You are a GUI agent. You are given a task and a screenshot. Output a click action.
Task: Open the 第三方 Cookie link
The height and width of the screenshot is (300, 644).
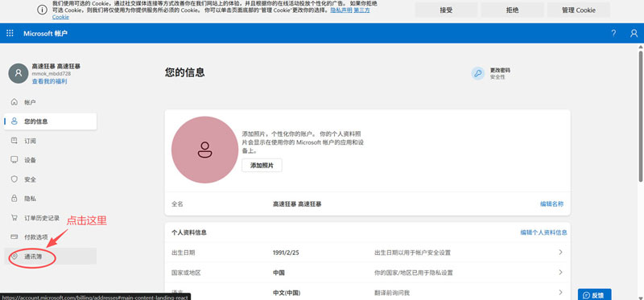click(361, 10)
